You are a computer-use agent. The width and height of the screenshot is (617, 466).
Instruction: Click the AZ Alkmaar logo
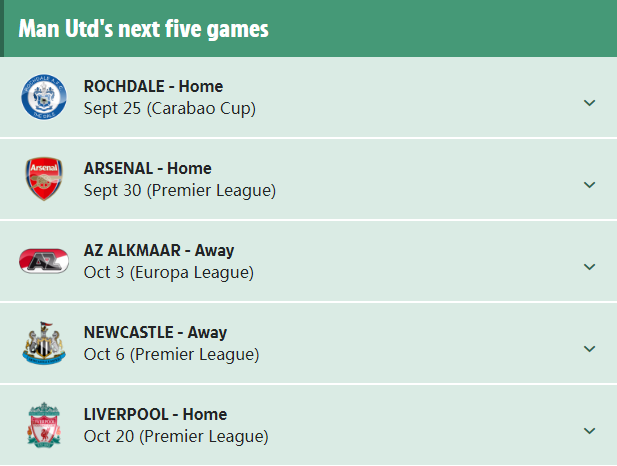tap(43, 261)
